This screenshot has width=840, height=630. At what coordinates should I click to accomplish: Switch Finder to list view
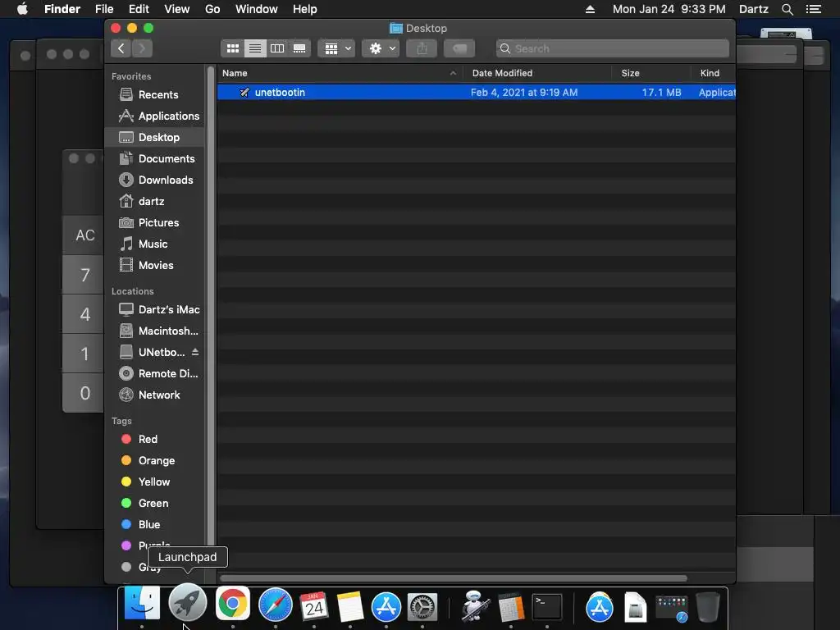pyautogui.click(x=255, y=48)
